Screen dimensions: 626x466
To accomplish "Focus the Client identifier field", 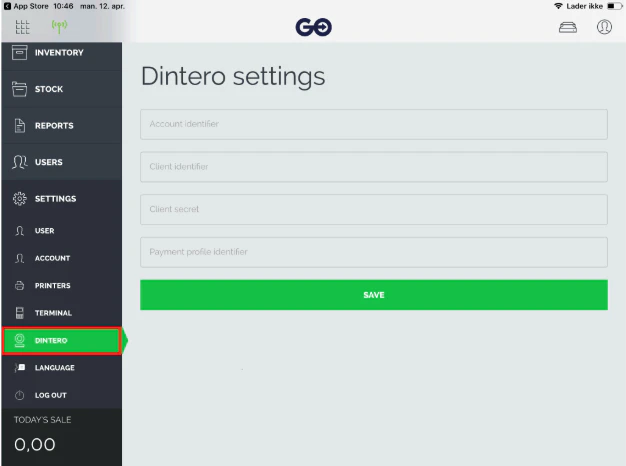I will (374, 167).
